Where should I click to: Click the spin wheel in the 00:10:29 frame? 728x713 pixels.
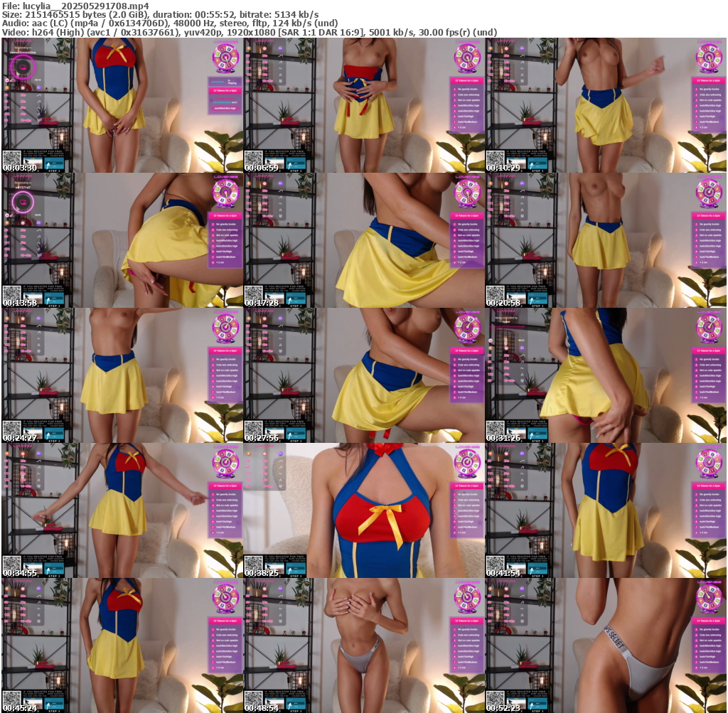point(709,56)
